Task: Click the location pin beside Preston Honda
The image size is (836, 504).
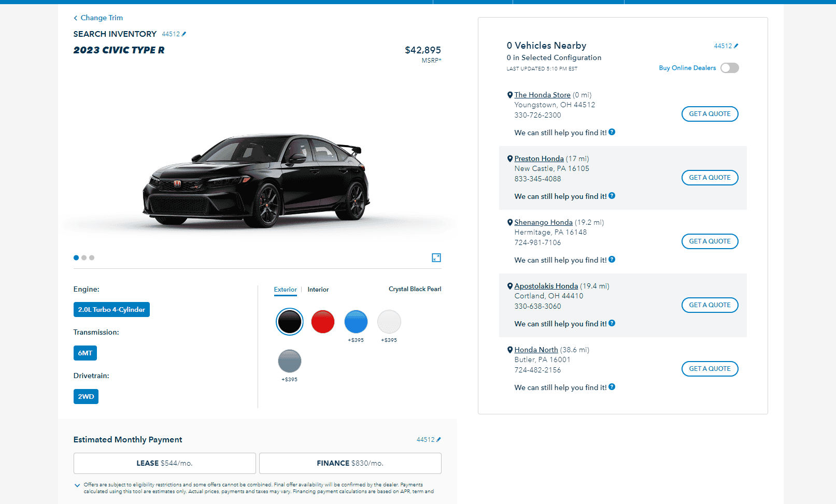Action: coord(509,158)
